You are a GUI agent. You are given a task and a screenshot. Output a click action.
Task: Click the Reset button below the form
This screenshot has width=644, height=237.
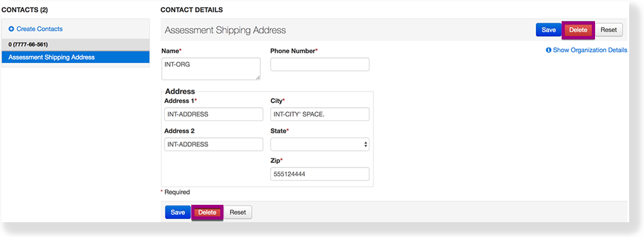(238, 213)
